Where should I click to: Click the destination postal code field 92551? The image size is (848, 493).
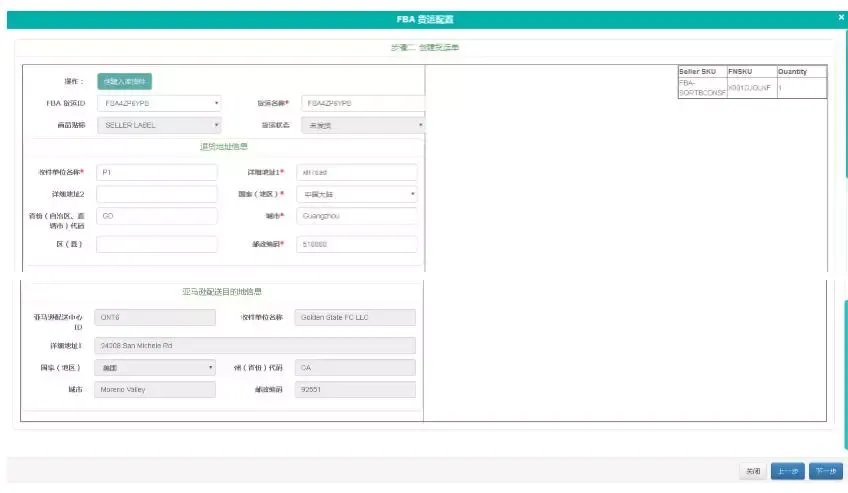(x=355, y=389)
